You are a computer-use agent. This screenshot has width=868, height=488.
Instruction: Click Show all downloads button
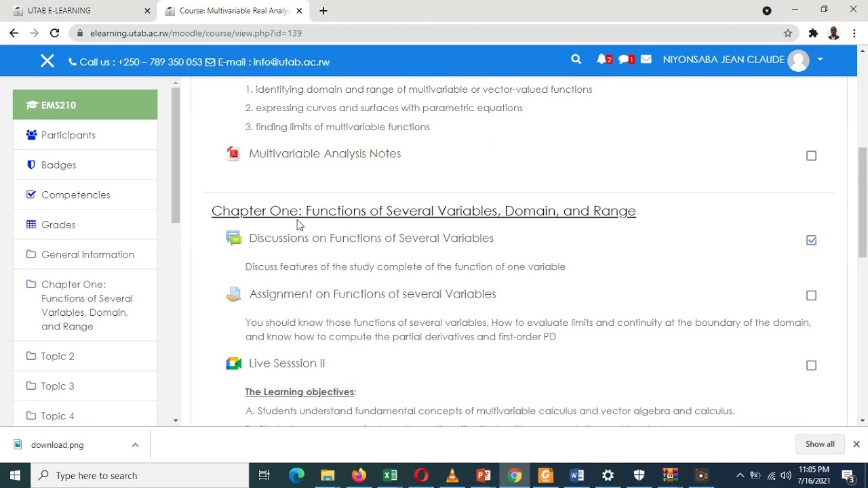(x=820, y=444)
